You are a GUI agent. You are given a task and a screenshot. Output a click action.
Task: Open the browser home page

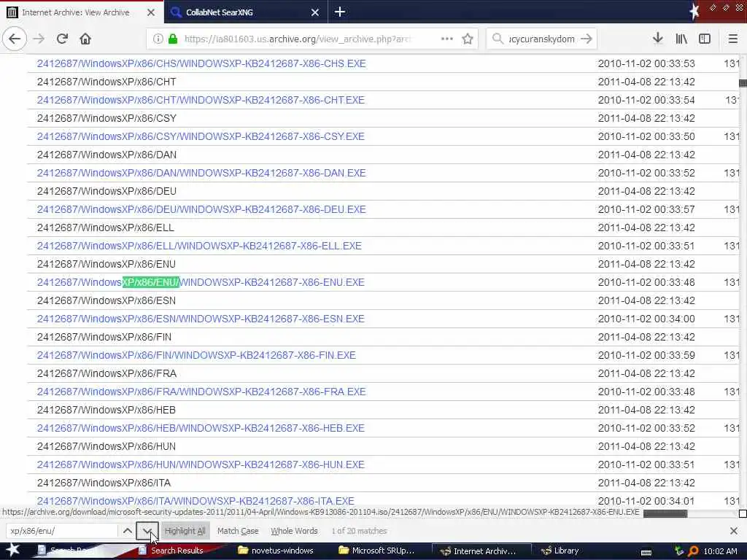click(x=85, y=39)
